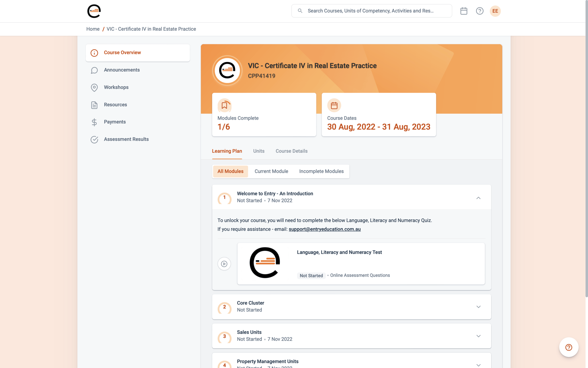Select the All Modules filter

230,171
